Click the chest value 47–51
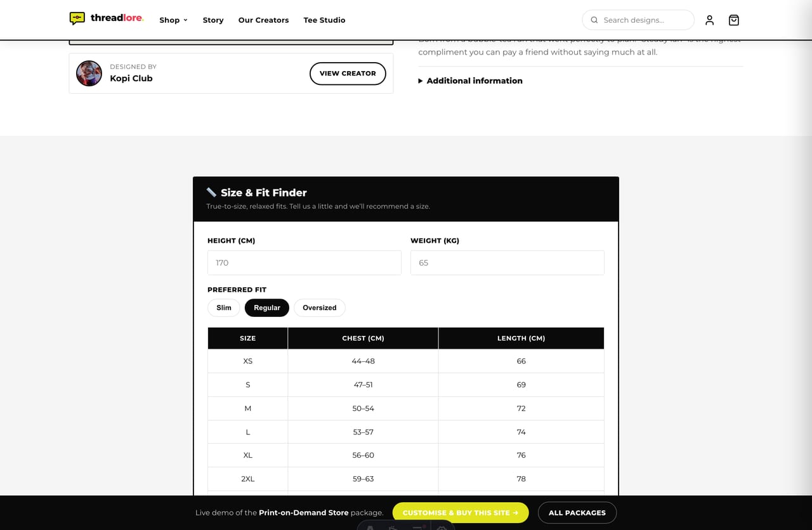 click(363, 385)
